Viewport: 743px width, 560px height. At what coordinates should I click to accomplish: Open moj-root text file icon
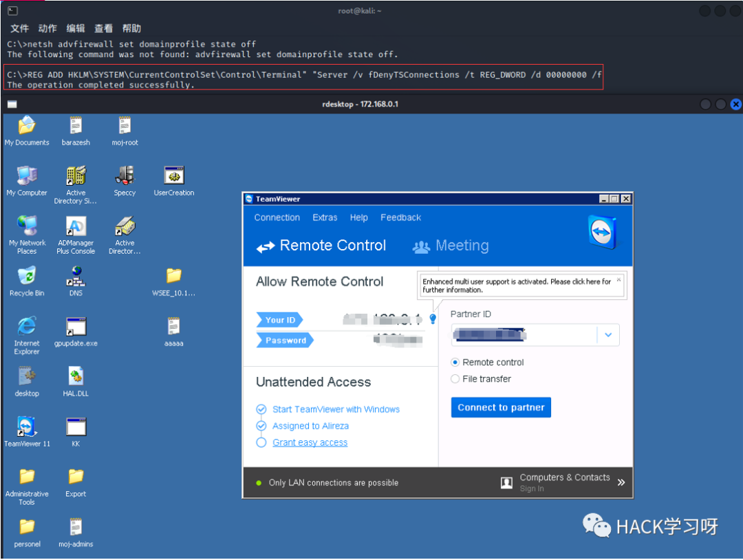pos(125,126)
